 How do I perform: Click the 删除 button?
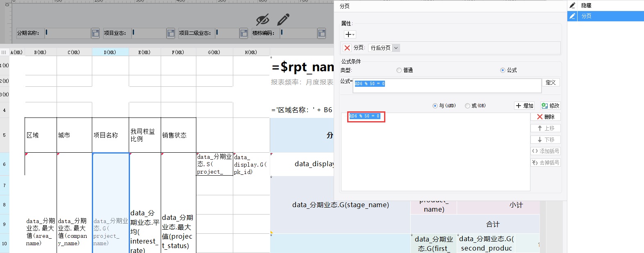(546, 117)
